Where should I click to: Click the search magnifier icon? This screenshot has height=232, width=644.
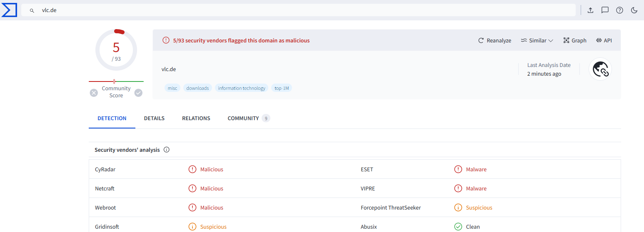(32, 10)
